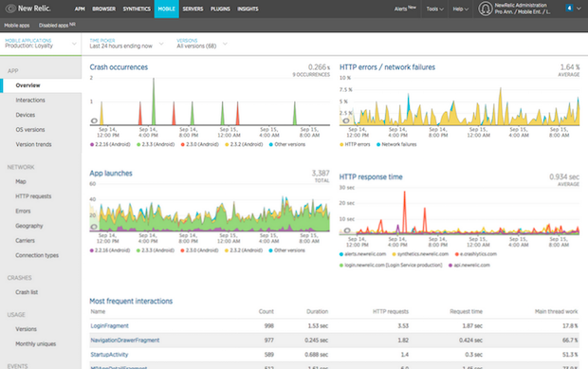Toggle Other versions legend in App launches
This screenshot has width=588, height=369.
(286, 250)
